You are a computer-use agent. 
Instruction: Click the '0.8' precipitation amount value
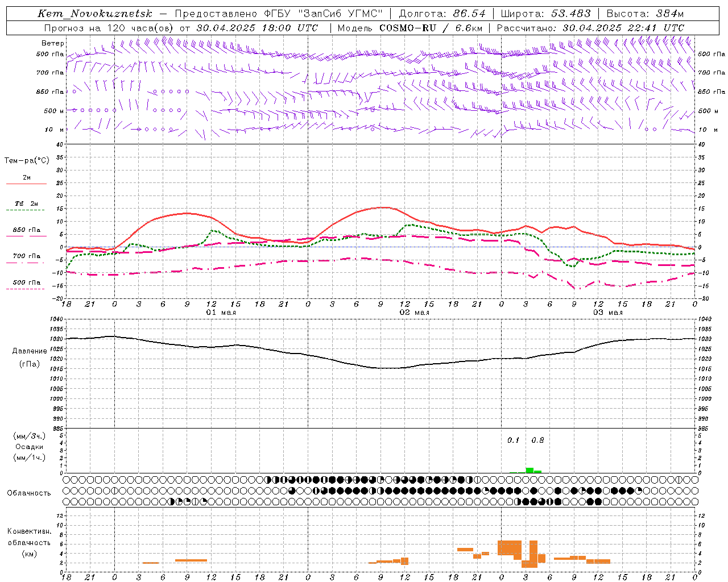click(x=537, y=440)
